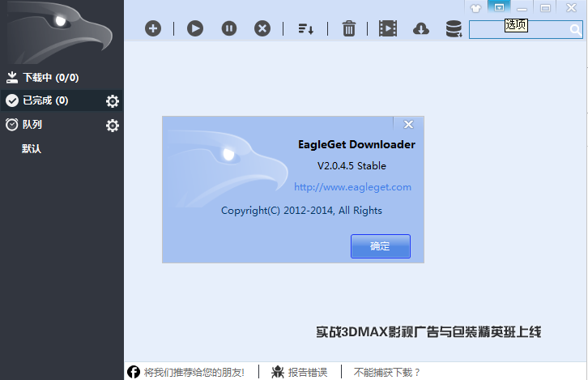Confirm the about dialog with 确定
This screenshot has height=380, width=588.
coord(381,246)
